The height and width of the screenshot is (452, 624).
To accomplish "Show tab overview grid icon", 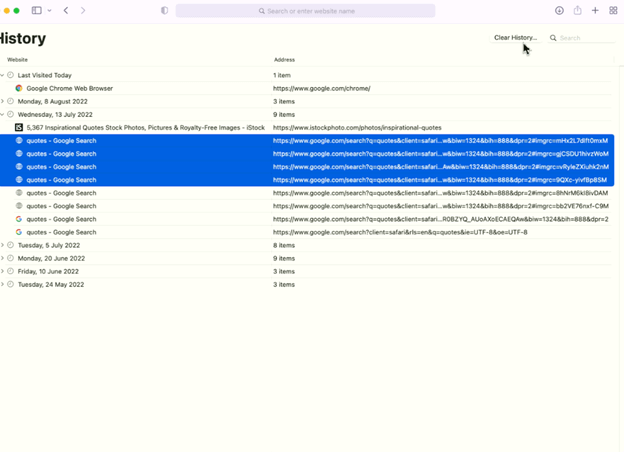I will click(613, 11).
